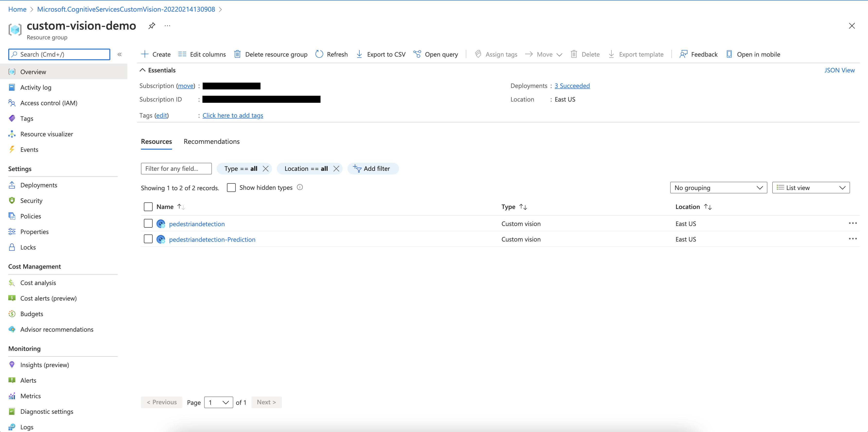Click the Home breadcrumb link

coord(17,9)
